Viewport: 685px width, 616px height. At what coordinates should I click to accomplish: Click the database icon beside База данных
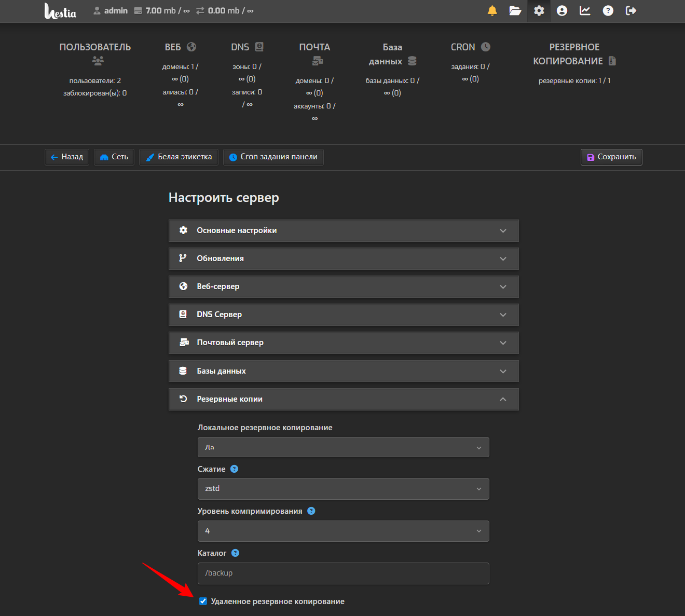(x=412, y=61)
